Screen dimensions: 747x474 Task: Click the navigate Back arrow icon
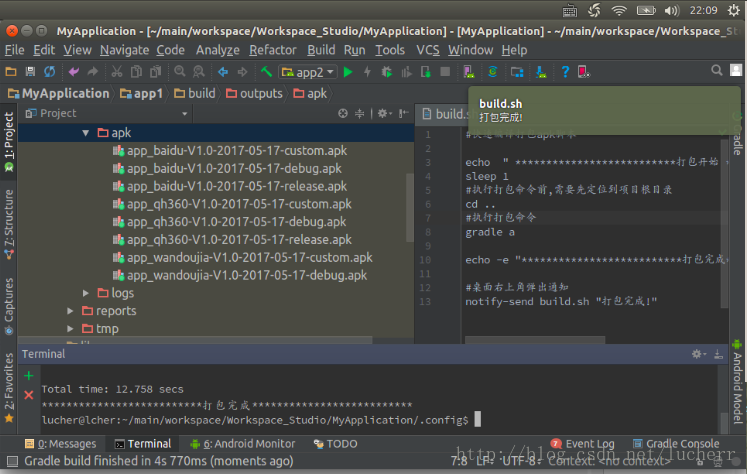click(x=223, y=72)
